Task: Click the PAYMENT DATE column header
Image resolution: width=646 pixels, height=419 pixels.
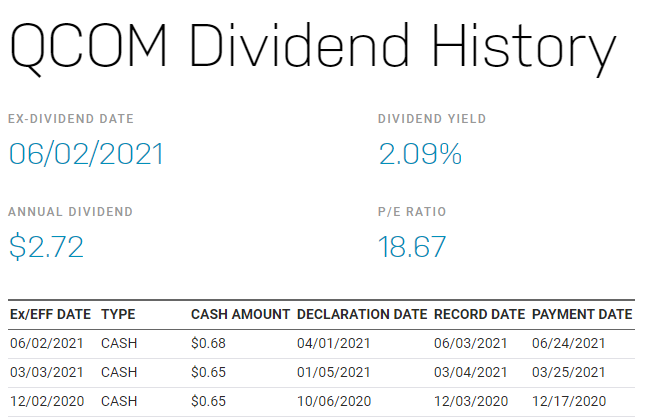Action: click(x=582, y=314)
